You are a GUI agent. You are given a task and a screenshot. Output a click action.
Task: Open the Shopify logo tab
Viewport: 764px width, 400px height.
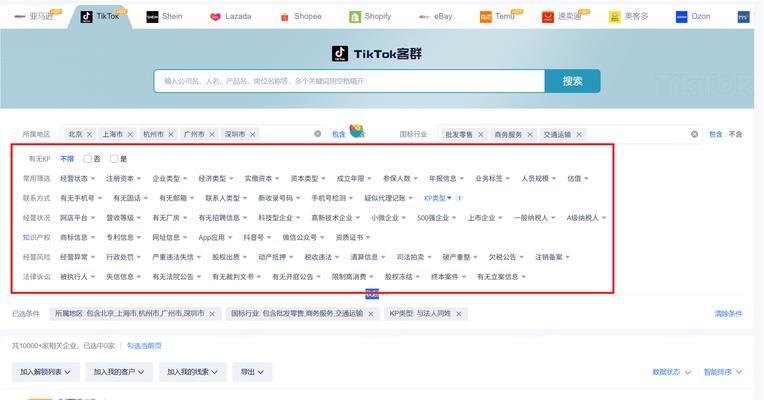point(355,17)
